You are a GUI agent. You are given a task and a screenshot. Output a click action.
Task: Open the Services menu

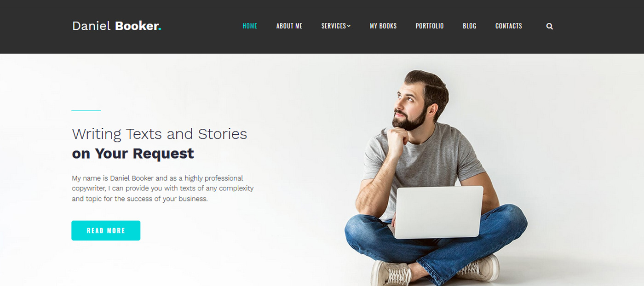pyautogui.click(x=336, y=26)
